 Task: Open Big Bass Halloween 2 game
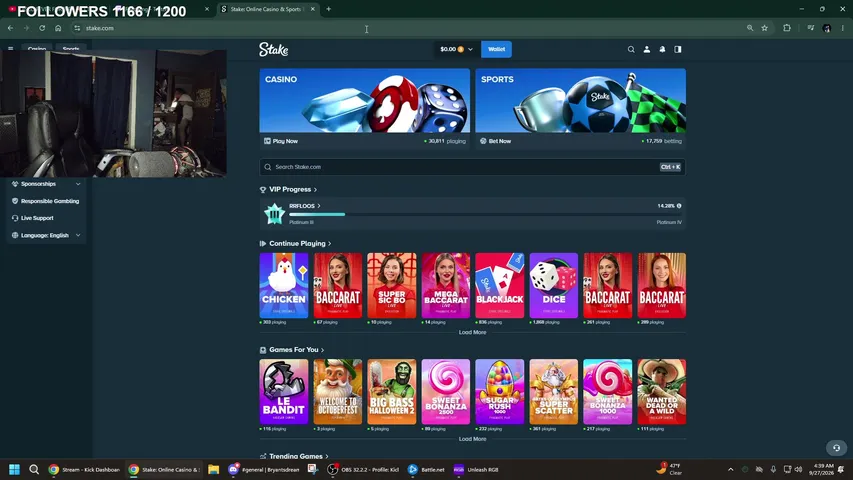(392, 392)
